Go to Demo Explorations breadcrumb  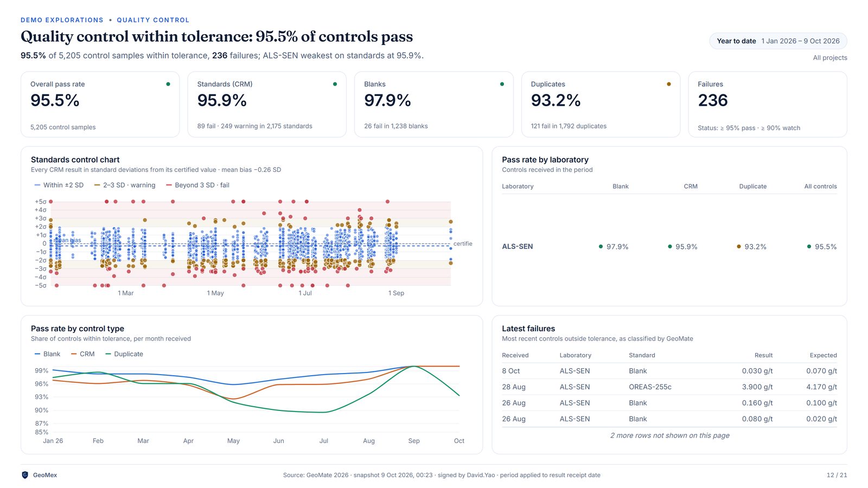(x=62, y=20)
